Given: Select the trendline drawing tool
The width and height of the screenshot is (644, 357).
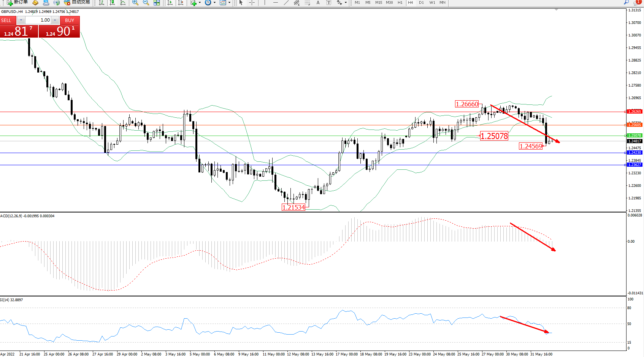Looking at the screenshot, I should [x=286, y=3].
